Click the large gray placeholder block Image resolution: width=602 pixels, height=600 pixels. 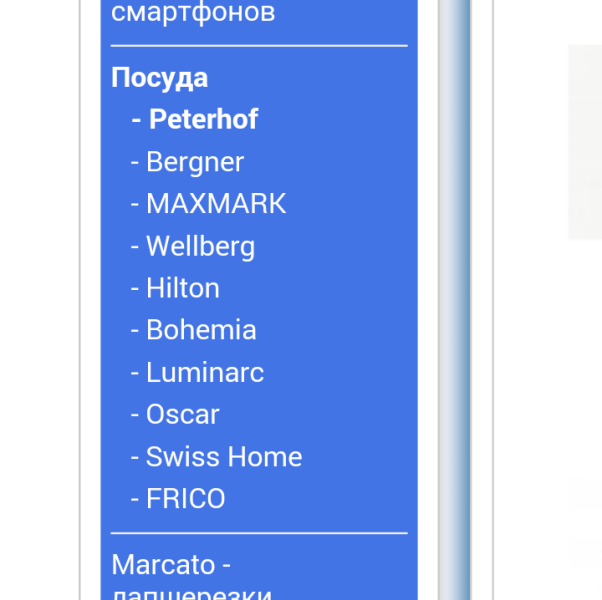click(x=585, y=141)
